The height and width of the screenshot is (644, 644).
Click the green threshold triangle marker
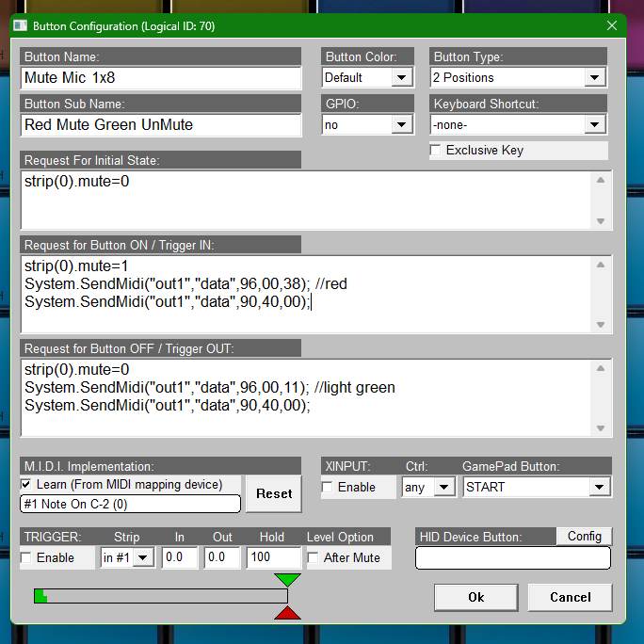tap(288, 580)
